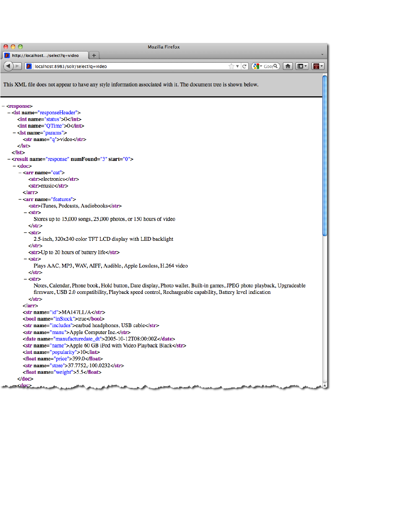The height and width of the screenshot is (532, 394).
Task: Collapse the root response element
Action: 3,106
